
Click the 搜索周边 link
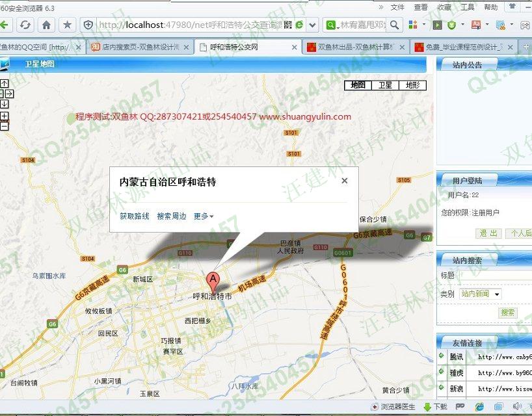pyautogui.click(x=172, y=216)
